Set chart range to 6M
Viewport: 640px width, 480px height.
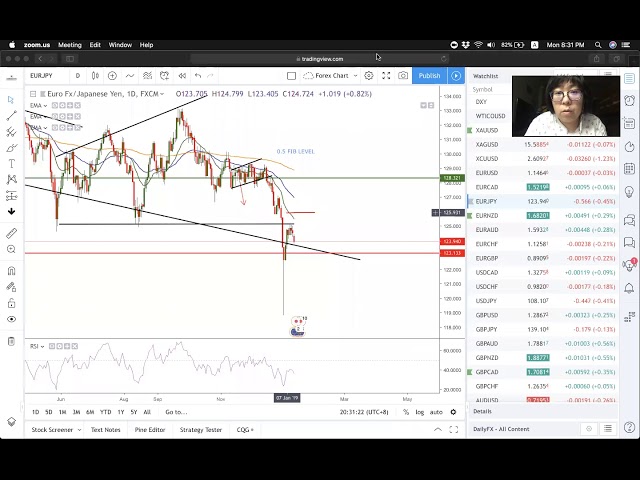pos(90,412)
